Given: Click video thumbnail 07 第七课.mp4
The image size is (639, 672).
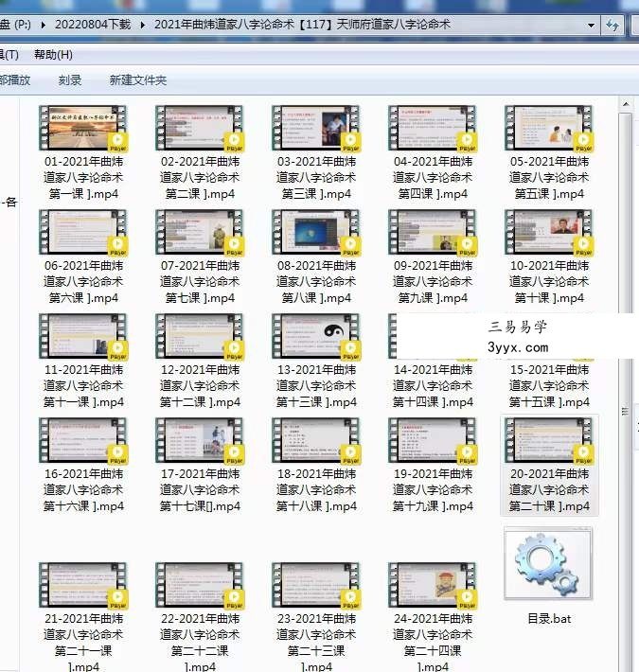Looking at the screenshot, I should (x=200, y=232).
